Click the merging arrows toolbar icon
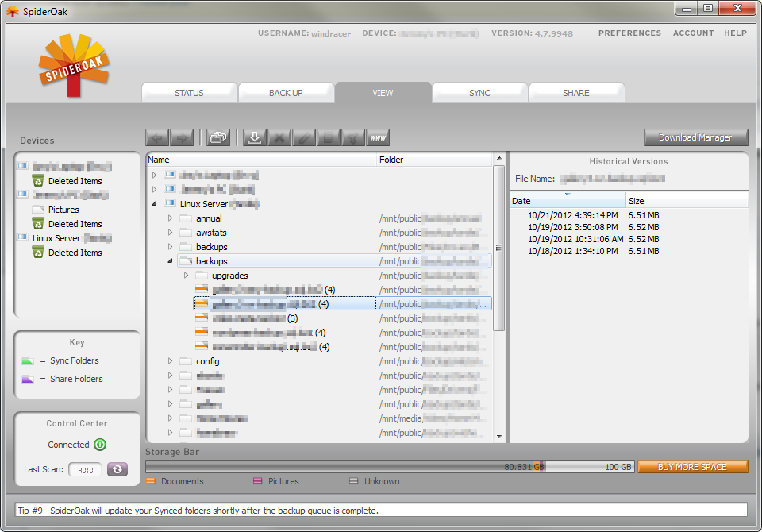 [x=352, y=137]
